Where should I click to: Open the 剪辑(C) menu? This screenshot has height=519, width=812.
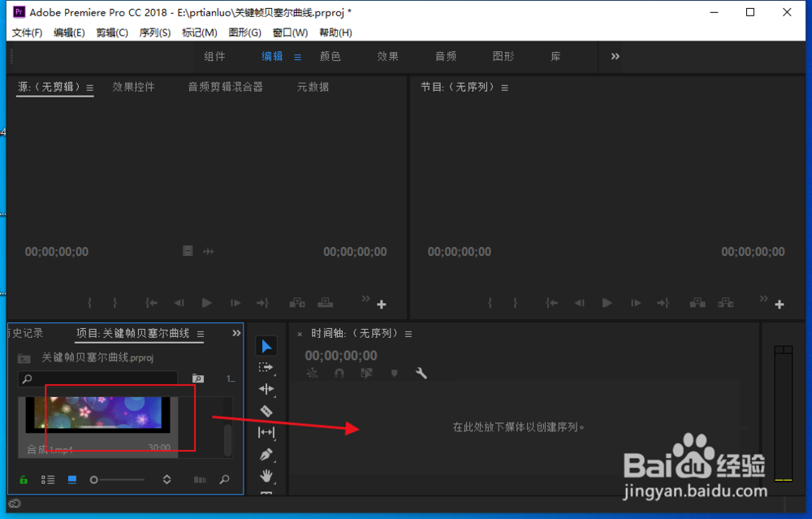(112, 32)
